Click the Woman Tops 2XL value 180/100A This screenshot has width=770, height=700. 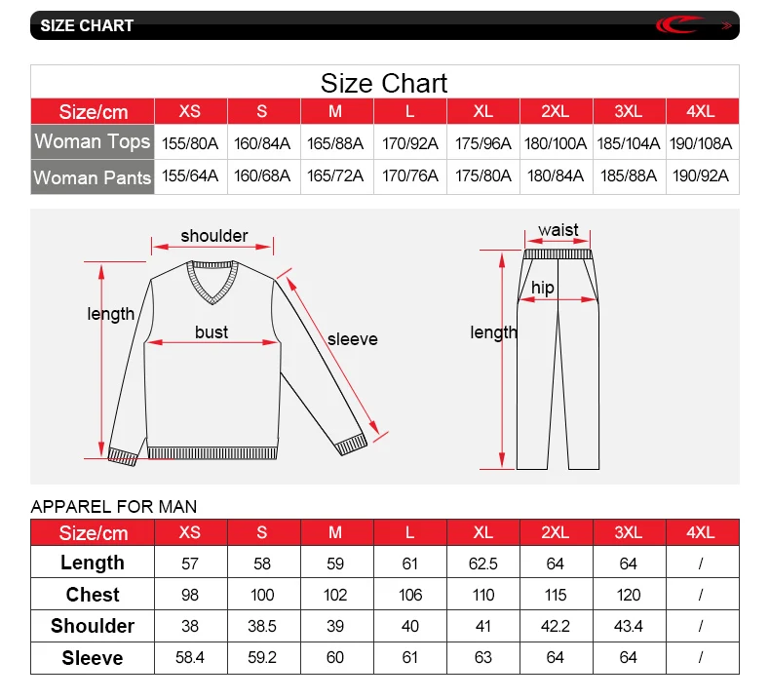556,143
